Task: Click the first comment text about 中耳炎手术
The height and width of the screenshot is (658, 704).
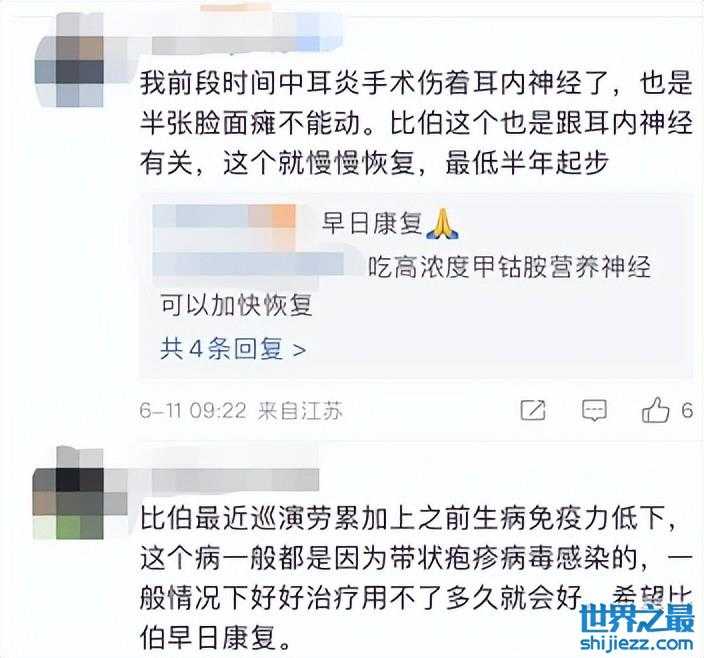Action: coord(416,123)
